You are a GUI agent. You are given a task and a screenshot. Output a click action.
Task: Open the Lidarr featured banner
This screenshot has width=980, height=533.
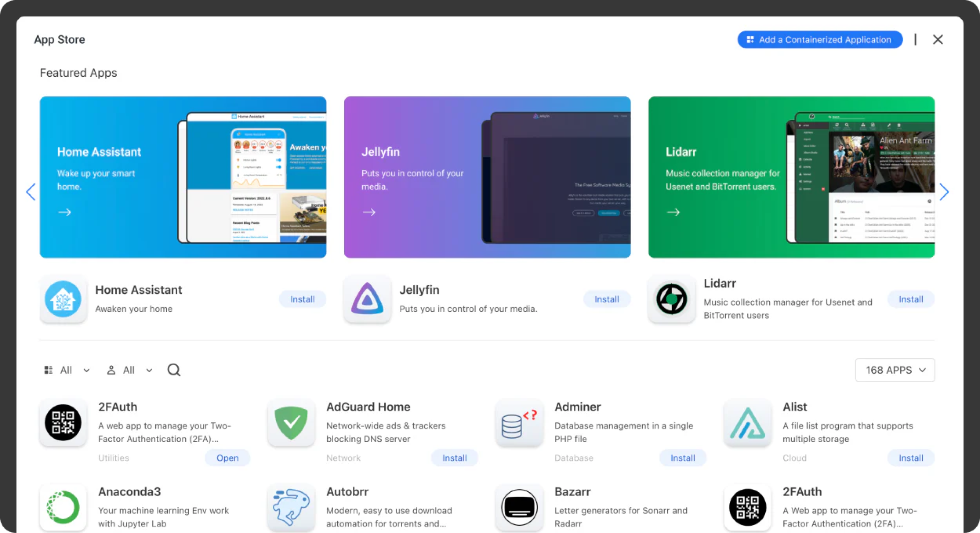tap(791, 177)
